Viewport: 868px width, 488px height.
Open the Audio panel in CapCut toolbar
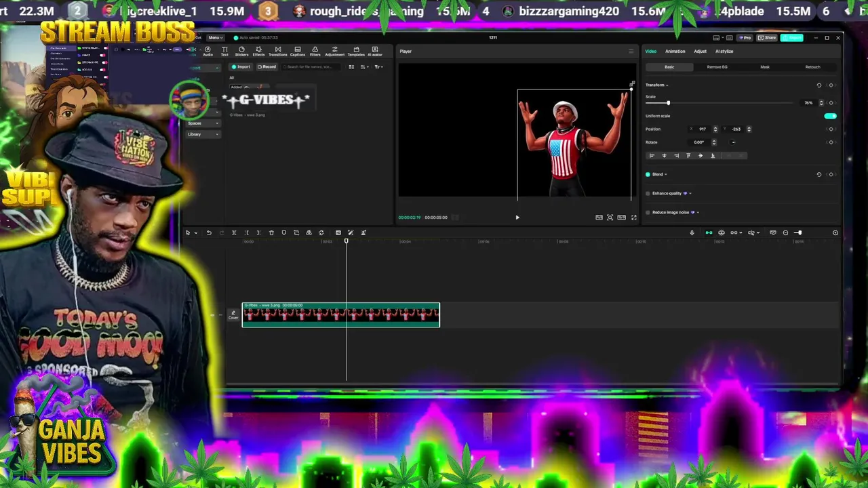click(x=208, y=51)
